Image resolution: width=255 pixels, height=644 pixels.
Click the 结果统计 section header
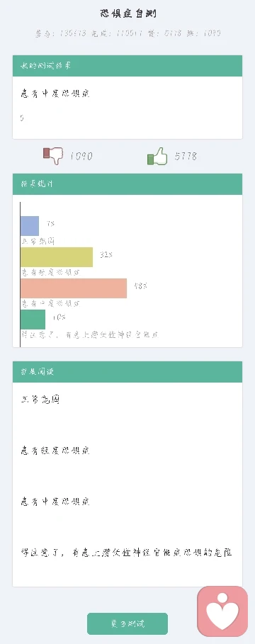point(127,184)
